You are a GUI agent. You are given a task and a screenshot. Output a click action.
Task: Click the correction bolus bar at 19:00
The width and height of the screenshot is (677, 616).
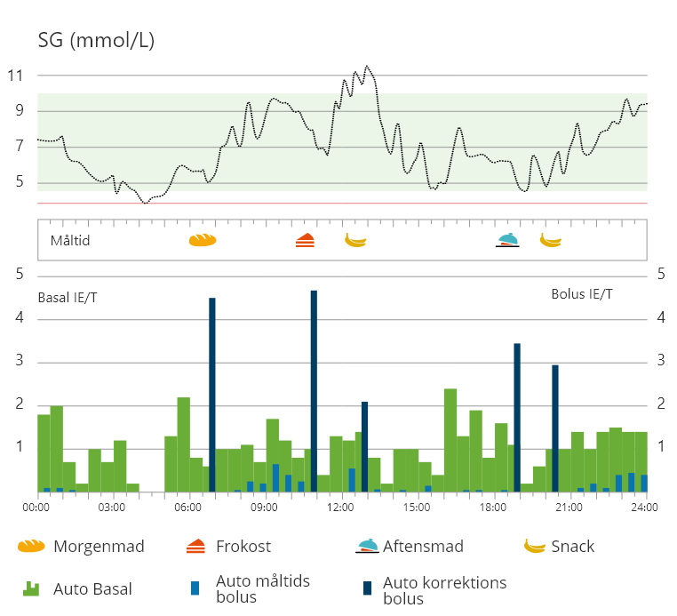(517, 418)
